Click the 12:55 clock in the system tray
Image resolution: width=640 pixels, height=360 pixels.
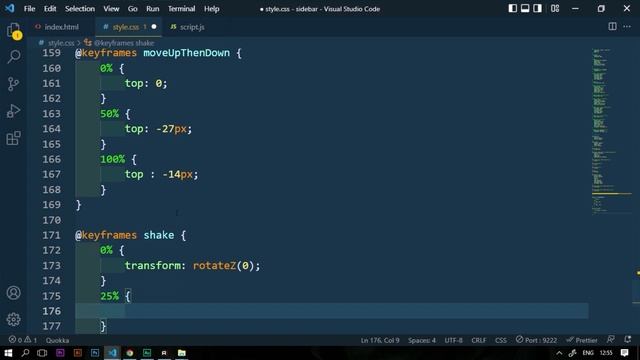(606, 353)
